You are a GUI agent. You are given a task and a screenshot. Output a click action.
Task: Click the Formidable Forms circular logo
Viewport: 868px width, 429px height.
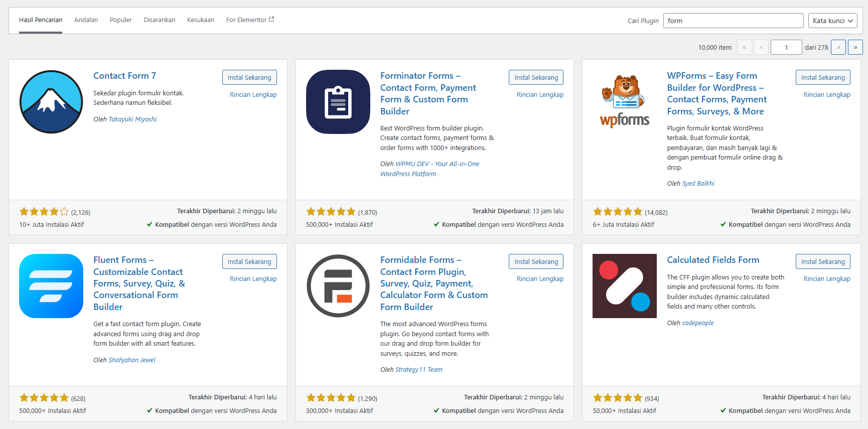(x=338, y=286)
